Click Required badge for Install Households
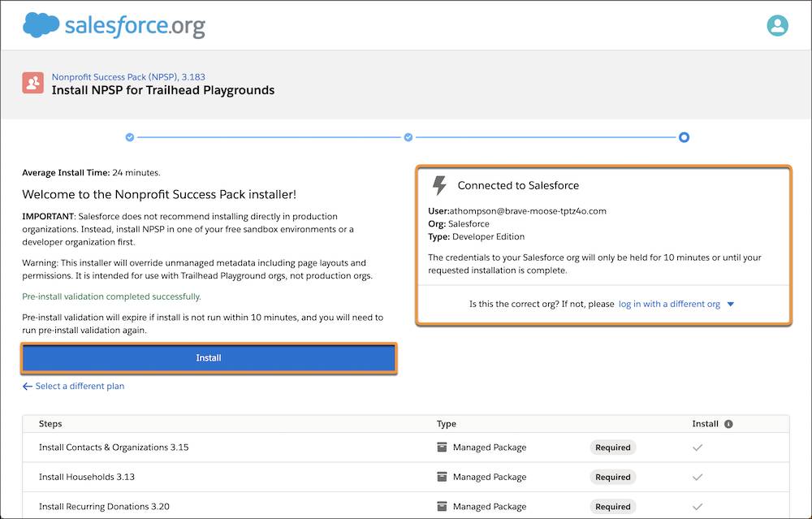 pos(612,477)
